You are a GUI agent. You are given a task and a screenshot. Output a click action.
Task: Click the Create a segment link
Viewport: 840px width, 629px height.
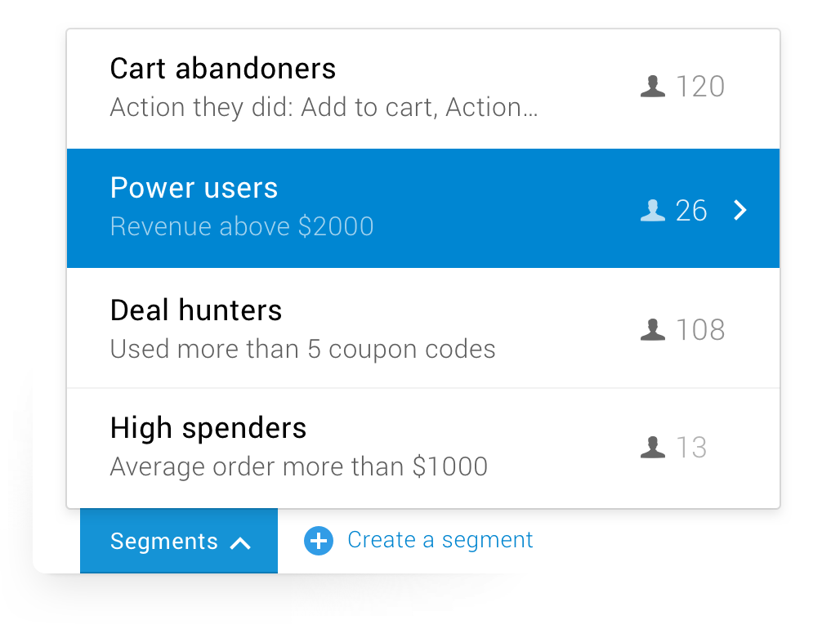pyautogui.click(x=440, y=540)
